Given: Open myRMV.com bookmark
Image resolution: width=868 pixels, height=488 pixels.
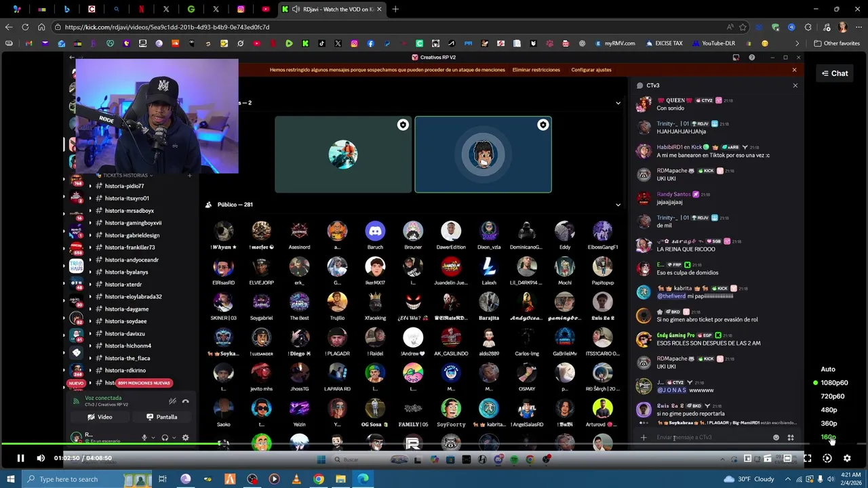Looking at the screenshot, I should click(615, 43).
